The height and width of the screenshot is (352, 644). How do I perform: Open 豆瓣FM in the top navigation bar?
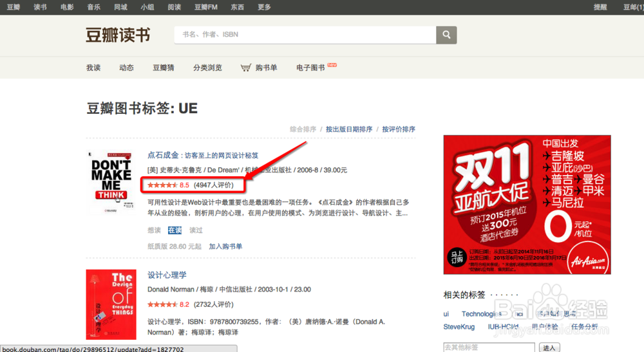pos(206,7)
